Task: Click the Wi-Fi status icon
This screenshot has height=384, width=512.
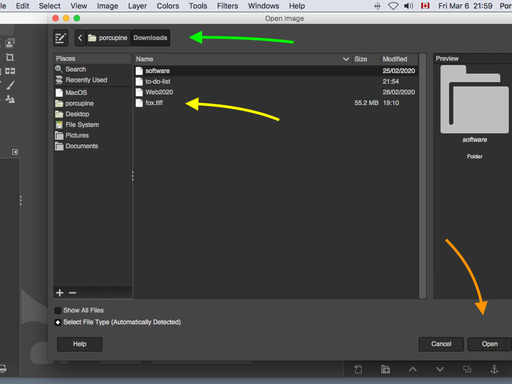Action: click(393, 6)
